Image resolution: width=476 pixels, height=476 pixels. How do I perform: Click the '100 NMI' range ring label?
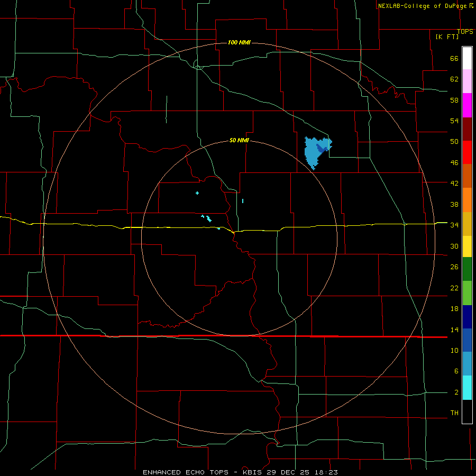click(239, 42)
